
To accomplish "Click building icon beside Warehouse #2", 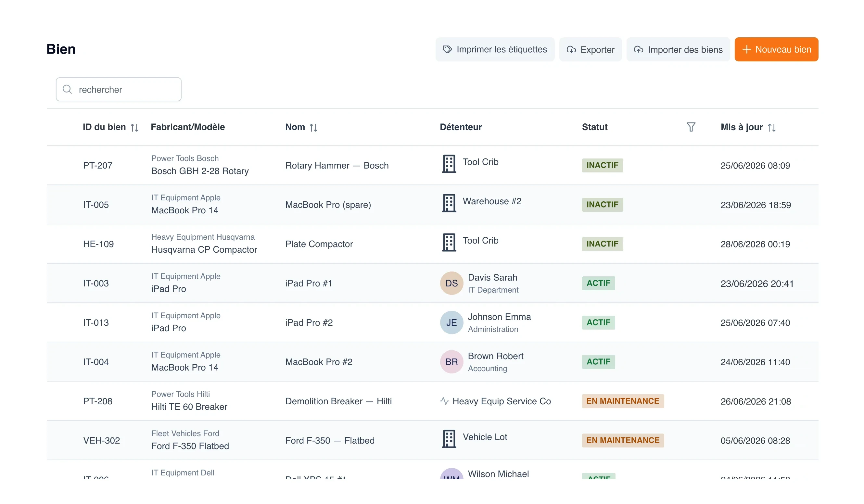I will (449, 203).
